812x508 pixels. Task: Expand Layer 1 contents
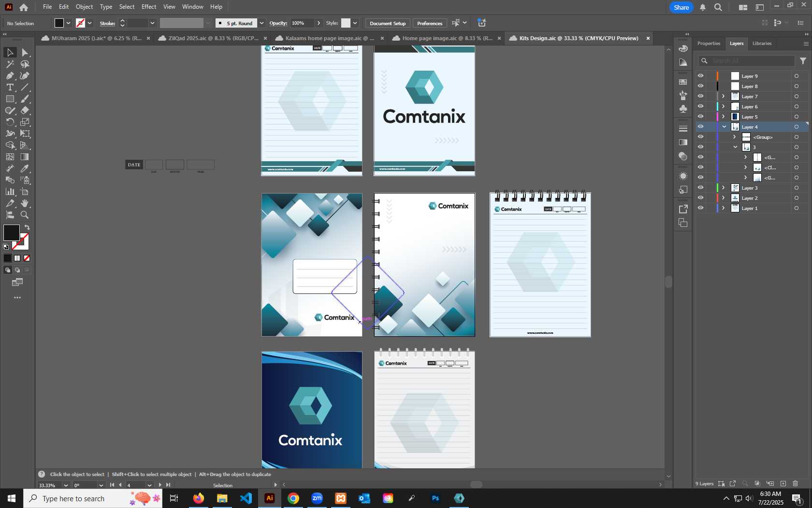[724, 208]
